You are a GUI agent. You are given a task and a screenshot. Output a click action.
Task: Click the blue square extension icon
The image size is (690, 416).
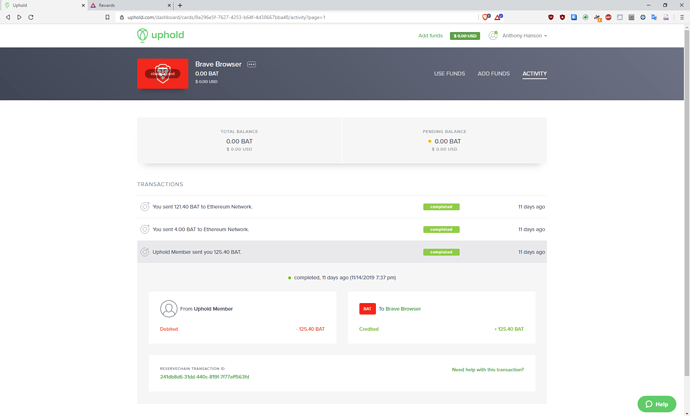[x=574, y=17]
